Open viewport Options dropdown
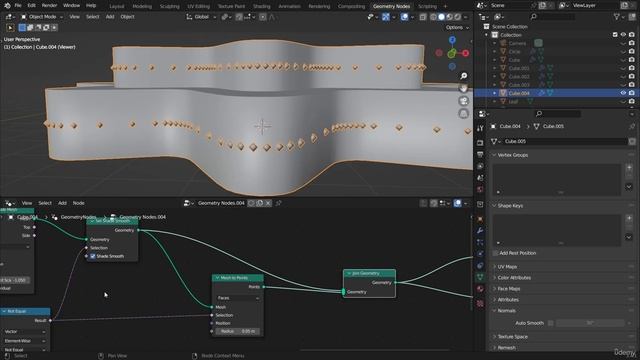The image size is (640, 360). pyautogui.click(x=457, y=28)
